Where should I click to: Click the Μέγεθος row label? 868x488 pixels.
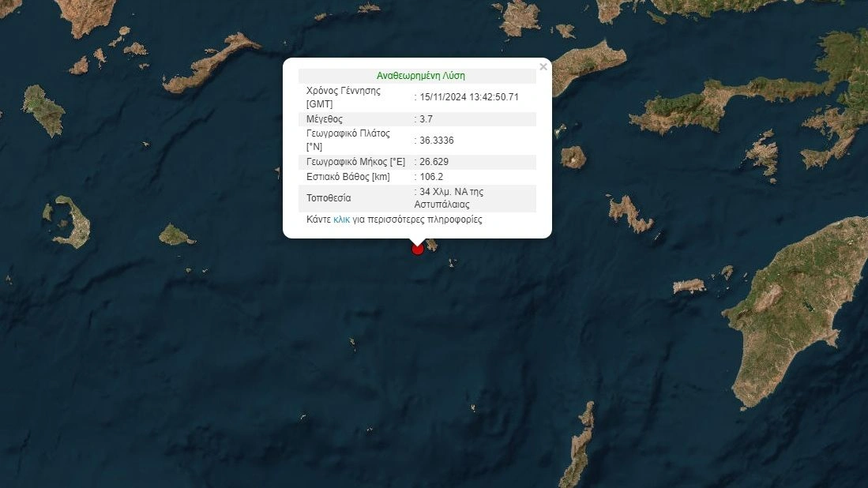[325, 119]
